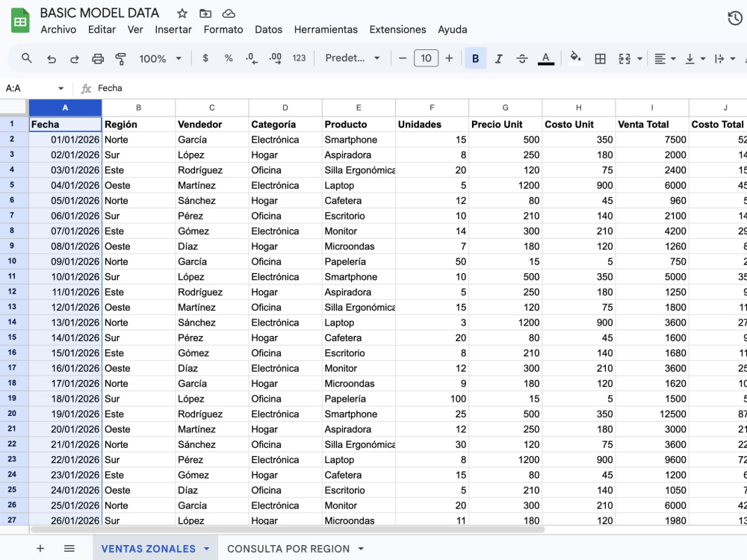Screen dimensions: 747x560
Task: Open the Formato menu
Action: [x=223, y=30]
